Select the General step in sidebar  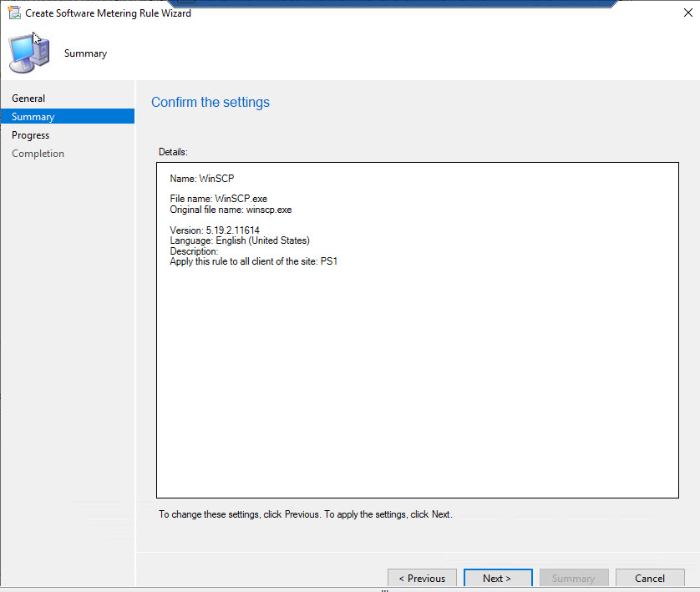pos(28,99)
